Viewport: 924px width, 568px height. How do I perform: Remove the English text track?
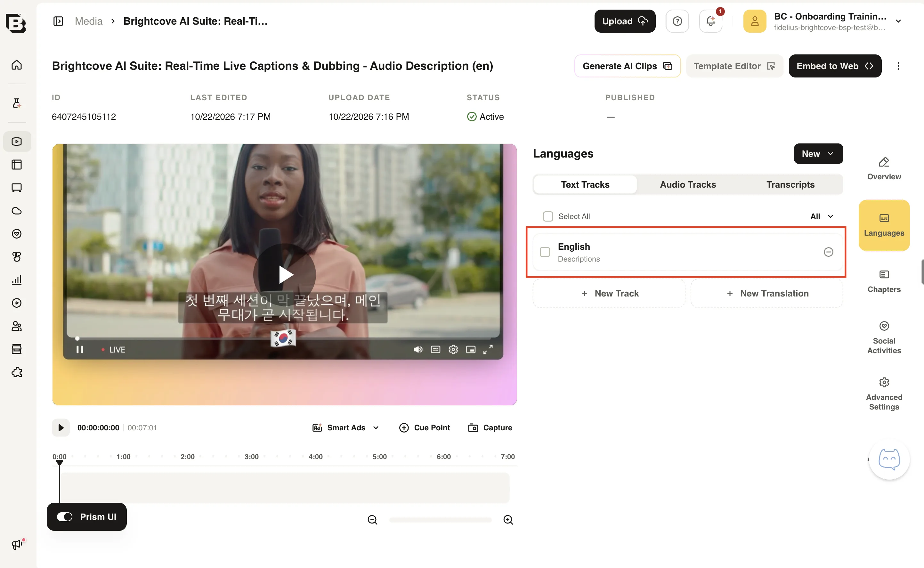pyautogui.click(x=828, y=252)
